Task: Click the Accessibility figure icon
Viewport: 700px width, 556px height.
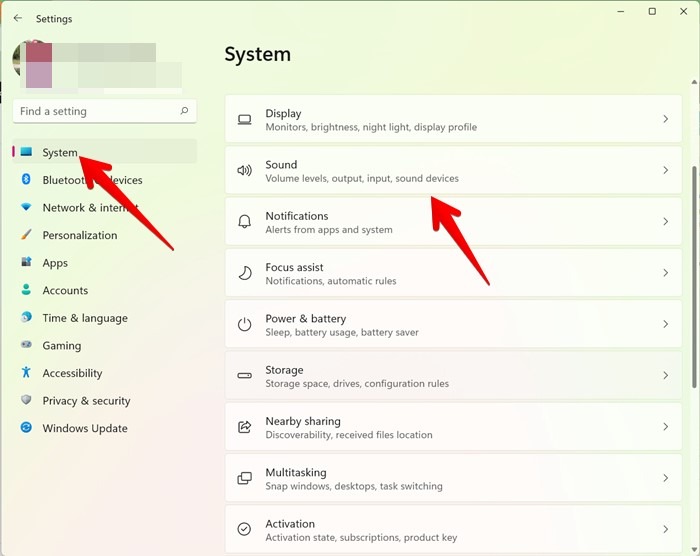Action: pos(26,372)
